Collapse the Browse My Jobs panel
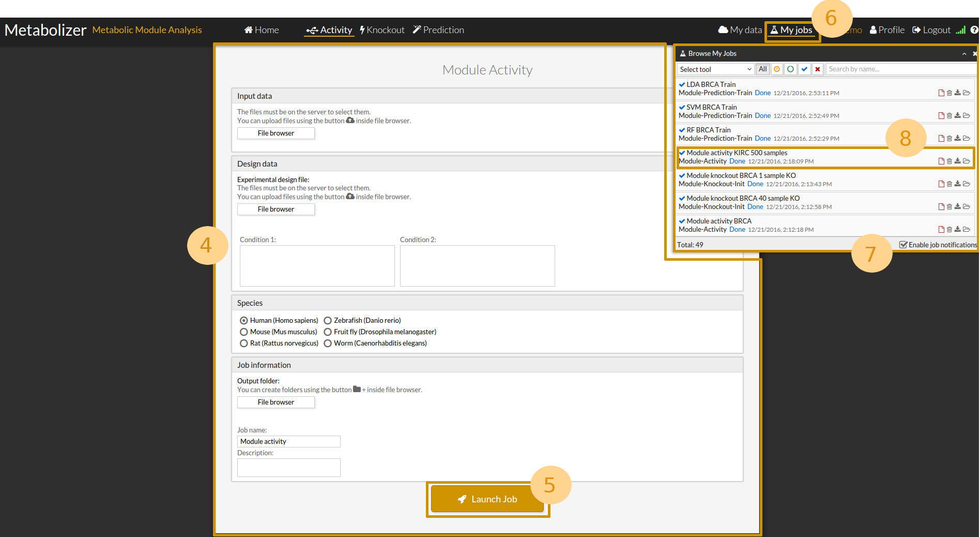The height and width of the screenshot is (537, 980). point(964,54)
